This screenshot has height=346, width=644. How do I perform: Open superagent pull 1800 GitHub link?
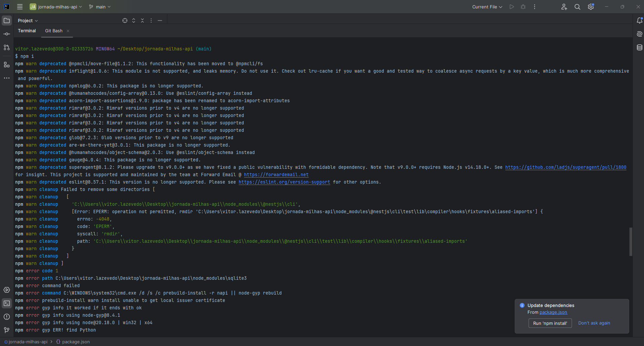(x=566, y=167)
